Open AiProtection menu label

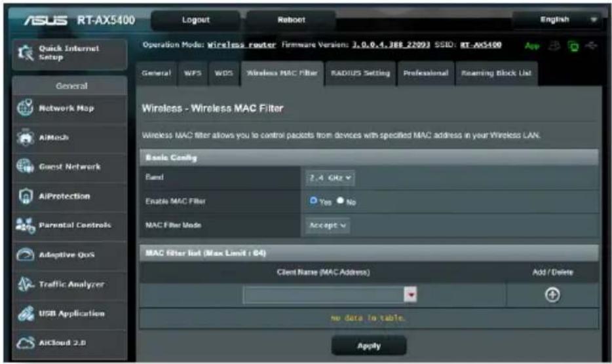pos(64,196)
